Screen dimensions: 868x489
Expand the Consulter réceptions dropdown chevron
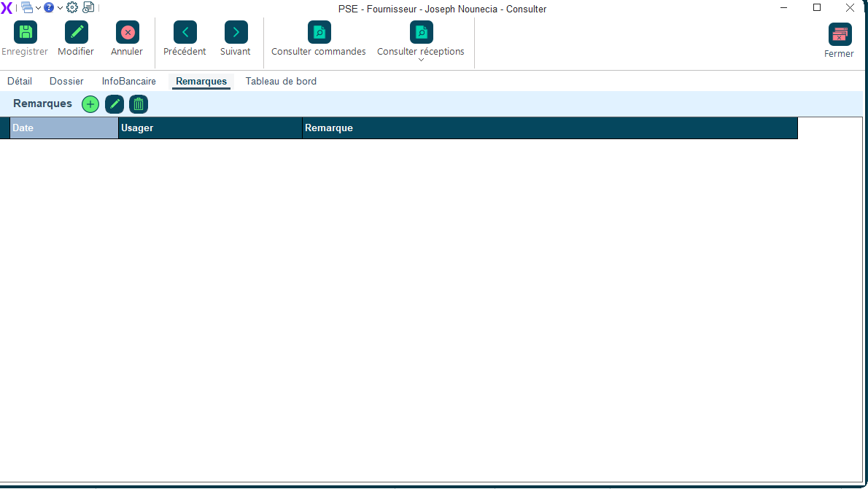click(x=422, y=60)
